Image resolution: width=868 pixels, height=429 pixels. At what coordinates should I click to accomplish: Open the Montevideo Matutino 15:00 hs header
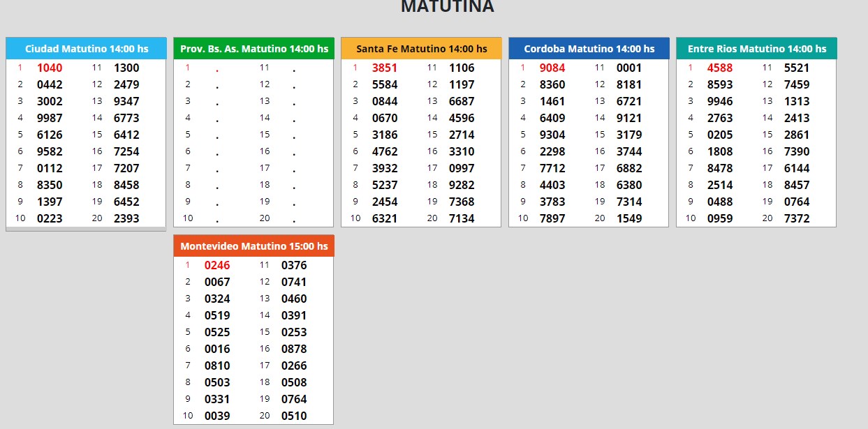click(253, 246)
